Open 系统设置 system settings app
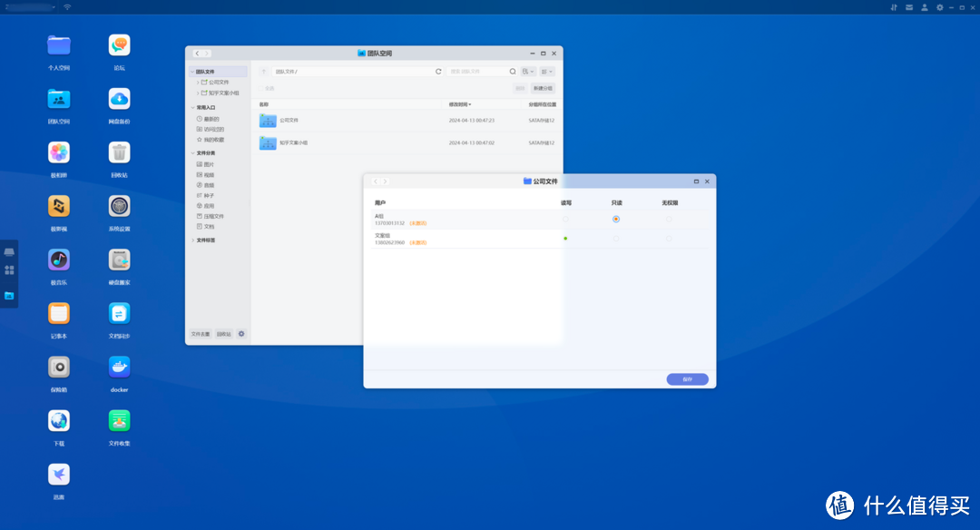The image size is (980, 530). pos(120,206)
